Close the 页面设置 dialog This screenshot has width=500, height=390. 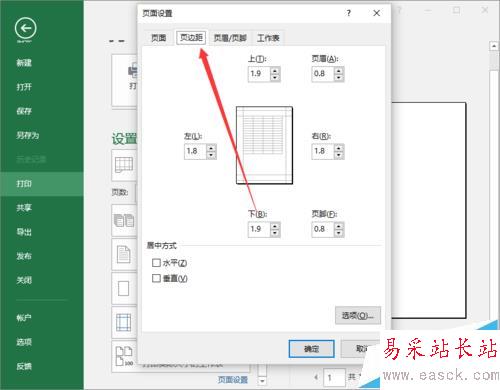point(376,13)
